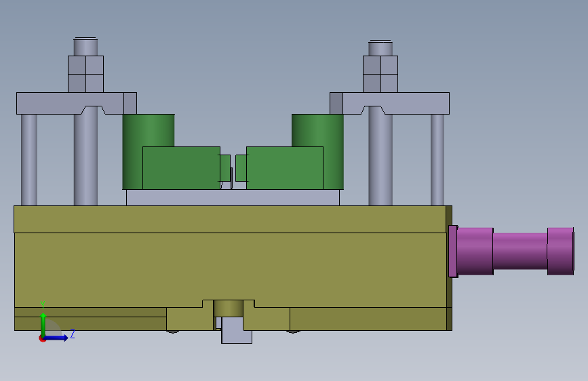Click the green Y axis arrow of the triad

[43, 323]
